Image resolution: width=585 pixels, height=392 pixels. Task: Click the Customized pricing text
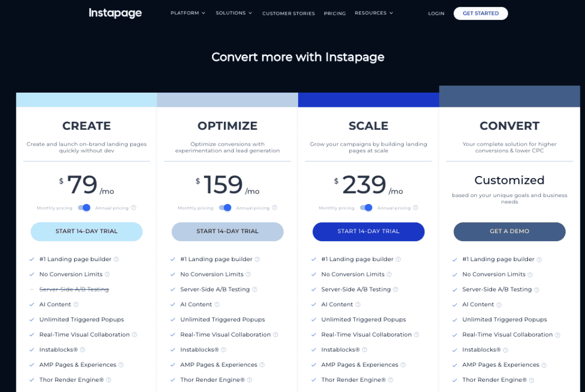[510, 181]
